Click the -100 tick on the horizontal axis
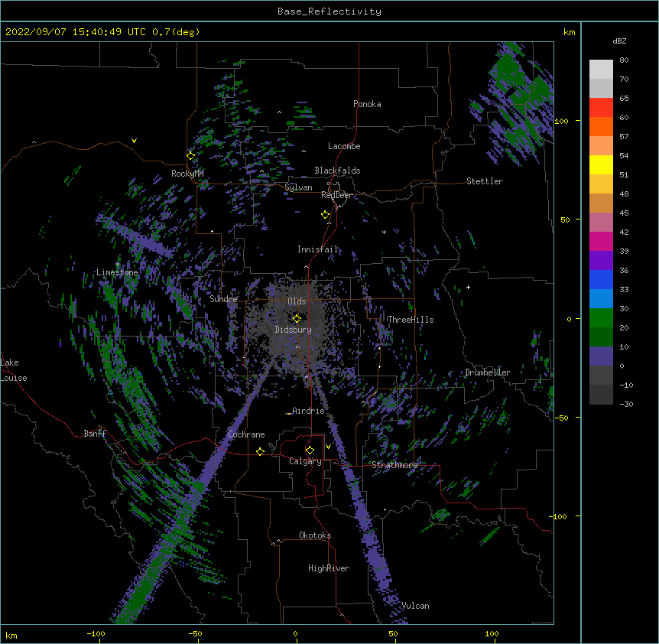Image resolution: width=659 pixels, height=644 pixels. click(96, 633)
